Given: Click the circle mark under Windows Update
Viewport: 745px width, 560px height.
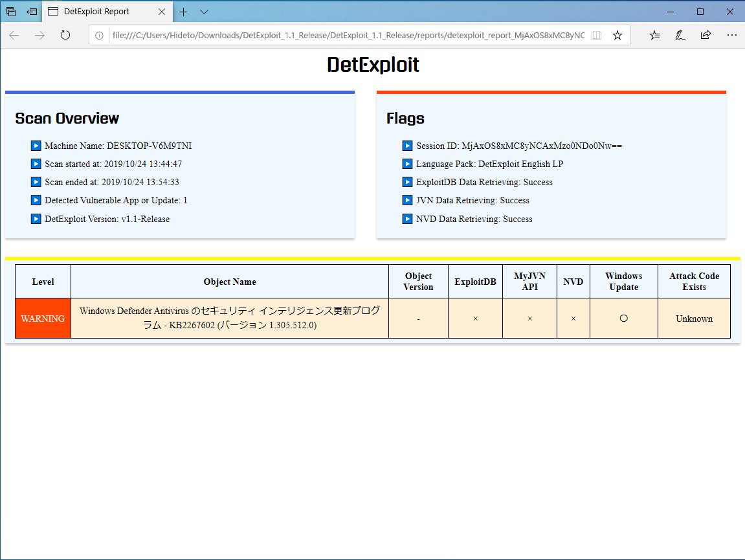Looking at the screenshot, I should (x=624, y=319).
